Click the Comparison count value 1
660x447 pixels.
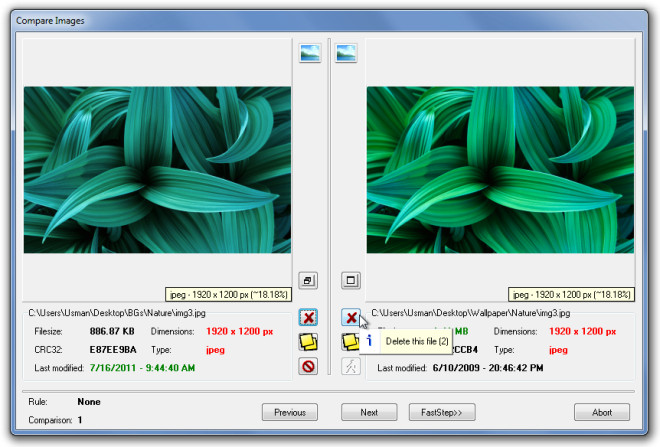[80, 420]
